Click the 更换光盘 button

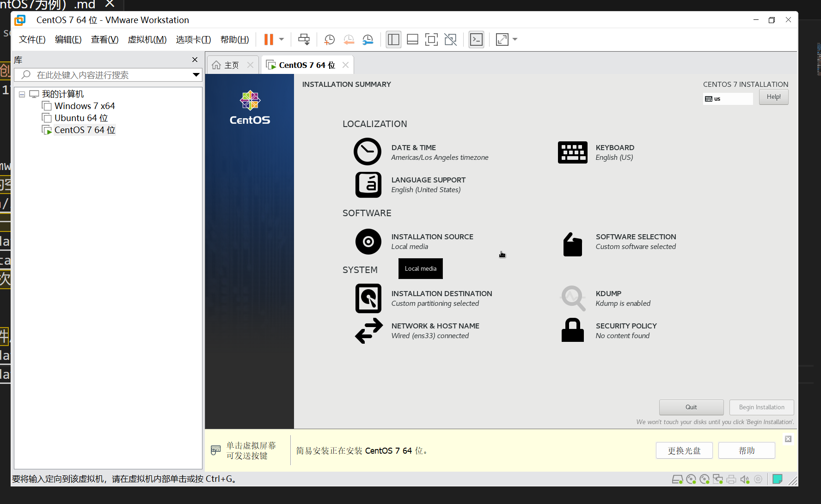pyautogui.click(x=684, y=450)
